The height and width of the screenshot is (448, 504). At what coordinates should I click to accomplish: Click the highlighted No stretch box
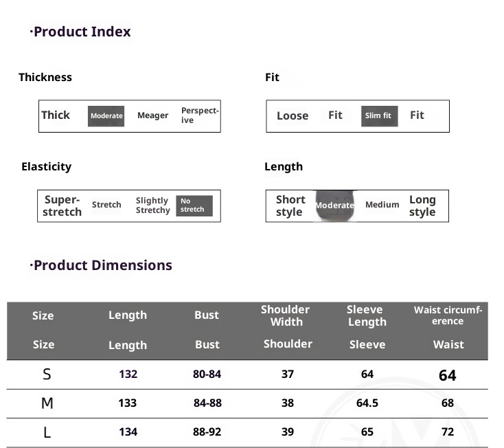point(194,205)
